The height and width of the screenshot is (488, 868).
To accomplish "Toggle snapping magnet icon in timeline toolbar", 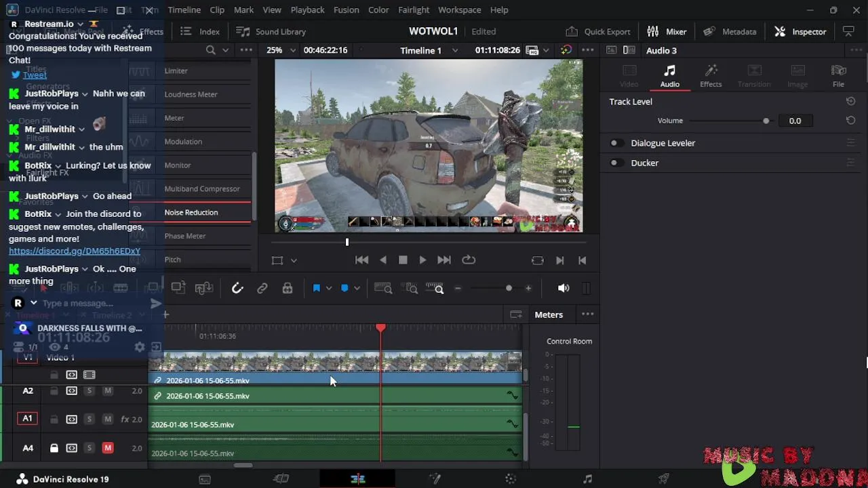I will (237, 288).
